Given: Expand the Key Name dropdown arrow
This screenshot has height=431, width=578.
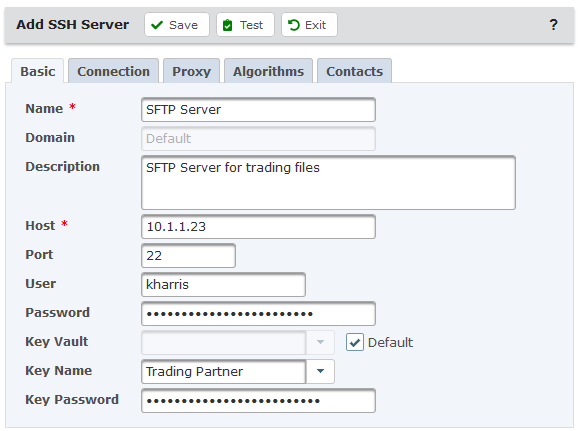Looking at the screenshot, I should 320,371.
